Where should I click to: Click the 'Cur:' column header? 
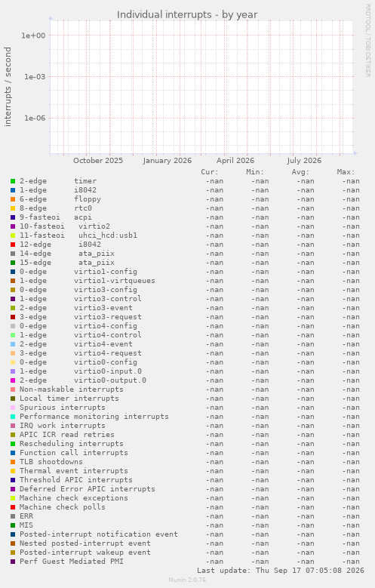(x=210, y=172)
